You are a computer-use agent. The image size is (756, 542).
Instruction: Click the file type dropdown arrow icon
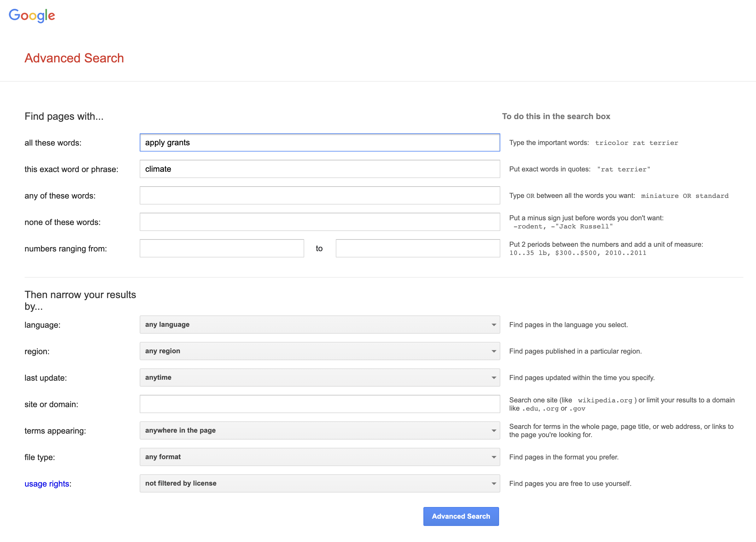click(494, 457)
